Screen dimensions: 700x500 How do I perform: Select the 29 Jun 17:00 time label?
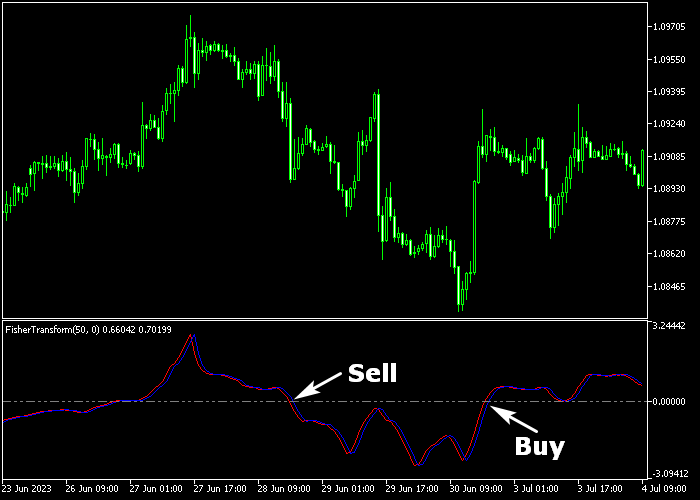click(412, 488)
